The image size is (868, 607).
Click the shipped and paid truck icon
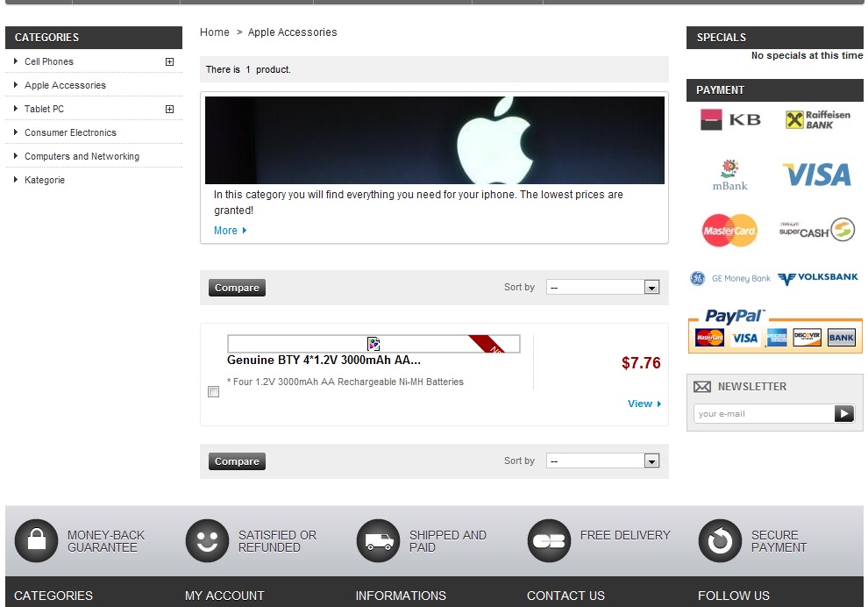coord(379,540)
